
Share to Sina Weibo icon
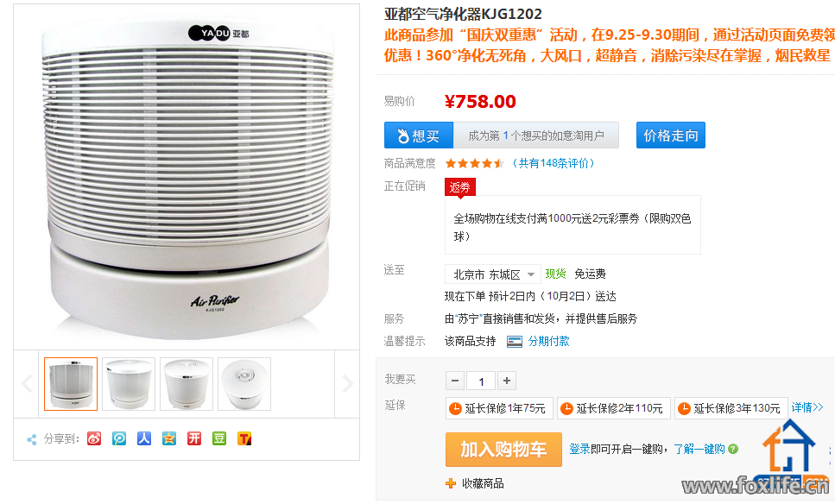coord(94,438)
